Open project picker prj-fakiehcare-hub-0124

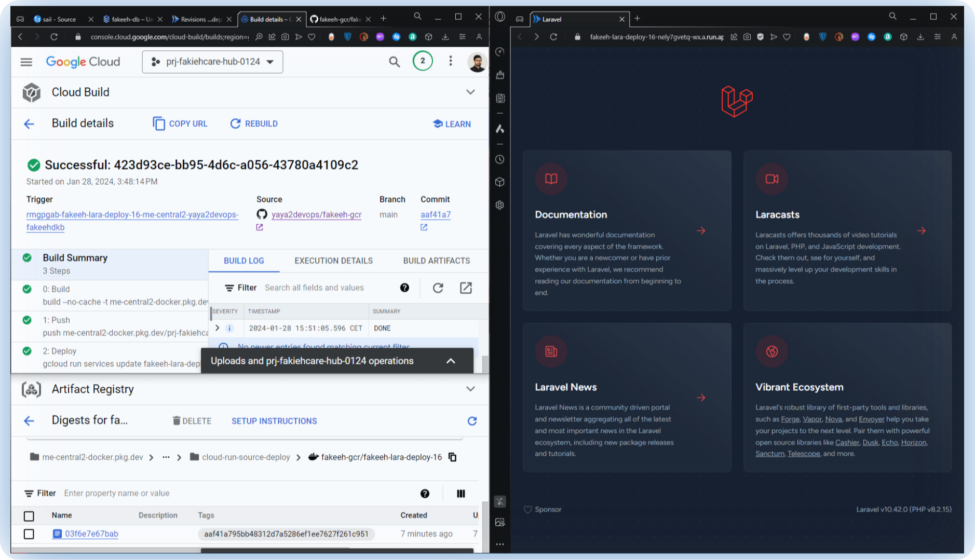[x=212, y=62]
